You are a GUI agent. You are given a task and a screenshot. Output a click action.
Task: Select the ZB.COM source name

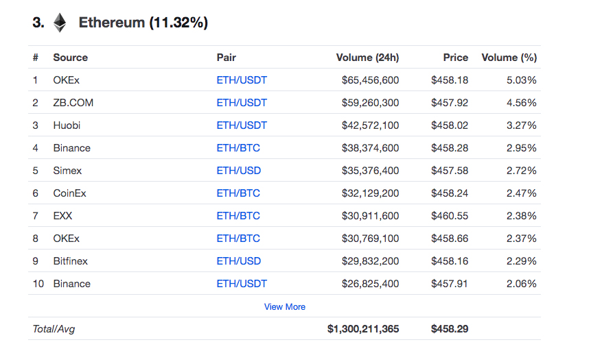[x=73, y=103]
